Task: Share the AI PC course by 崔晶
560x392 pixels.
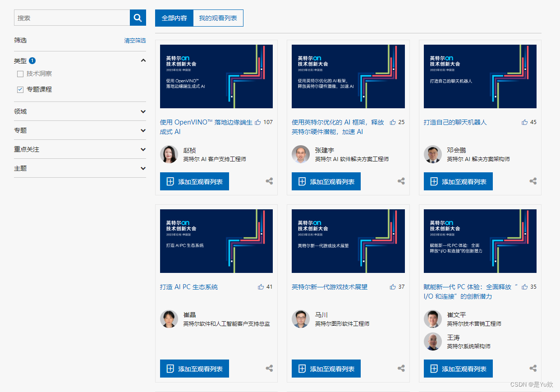Action: (x=269, y=369)
